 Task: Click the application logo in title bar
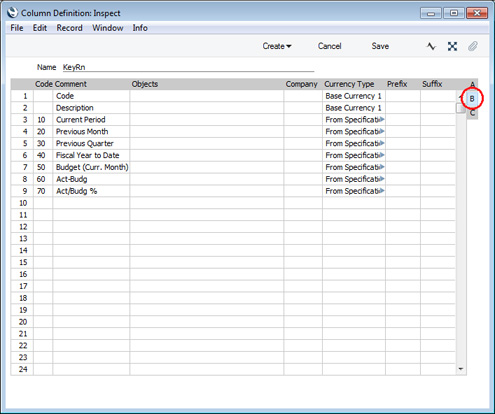coord(12,13)
